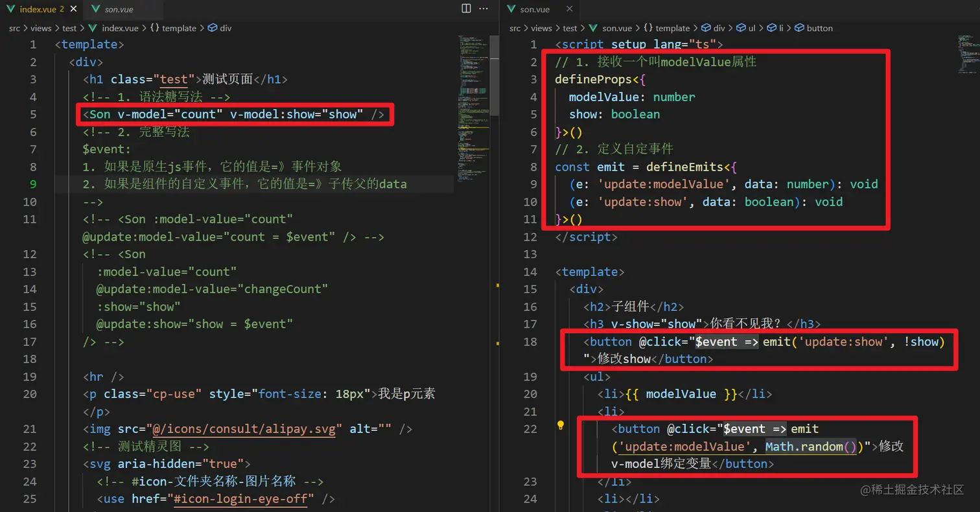Click '{{ modelValue }}' list item line
The image size is (980, 512).
pos(684,394)
